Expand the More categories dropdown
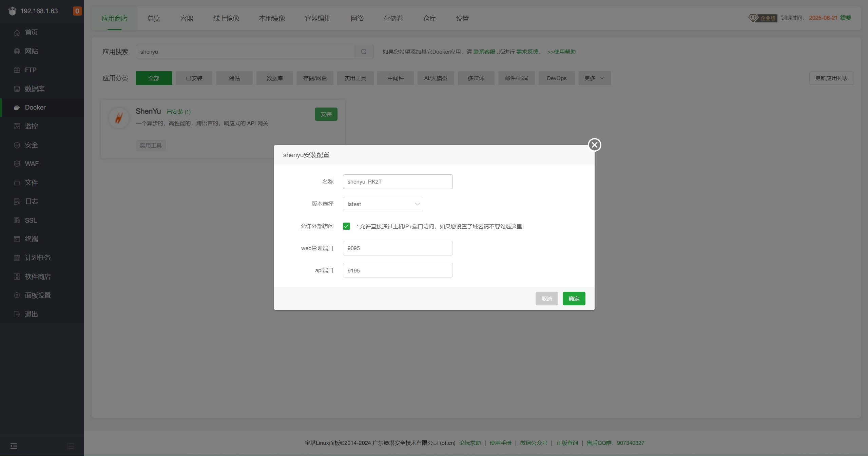Screen dimensions: 868x456 594,78
